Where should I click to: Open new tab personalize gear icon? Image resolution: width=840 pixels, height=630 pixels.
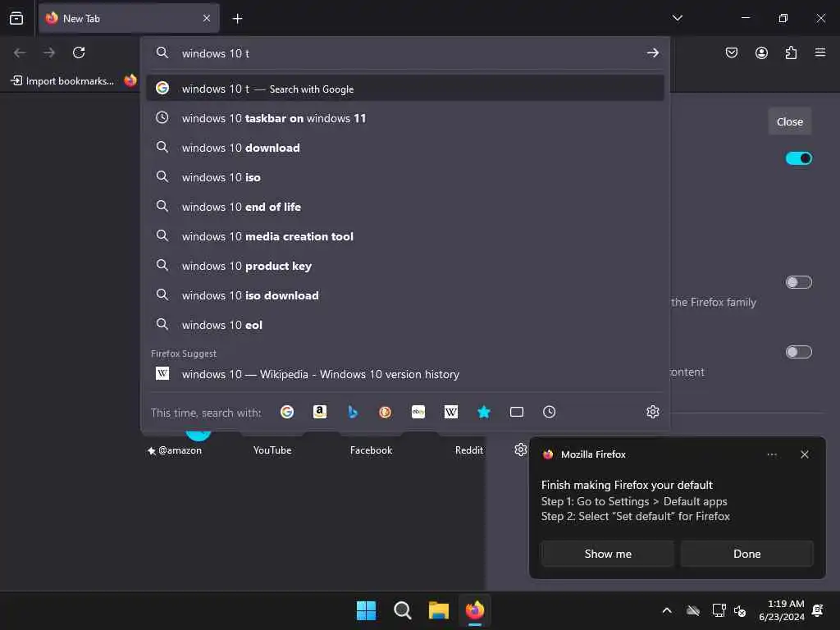click(x=521, y=450)
